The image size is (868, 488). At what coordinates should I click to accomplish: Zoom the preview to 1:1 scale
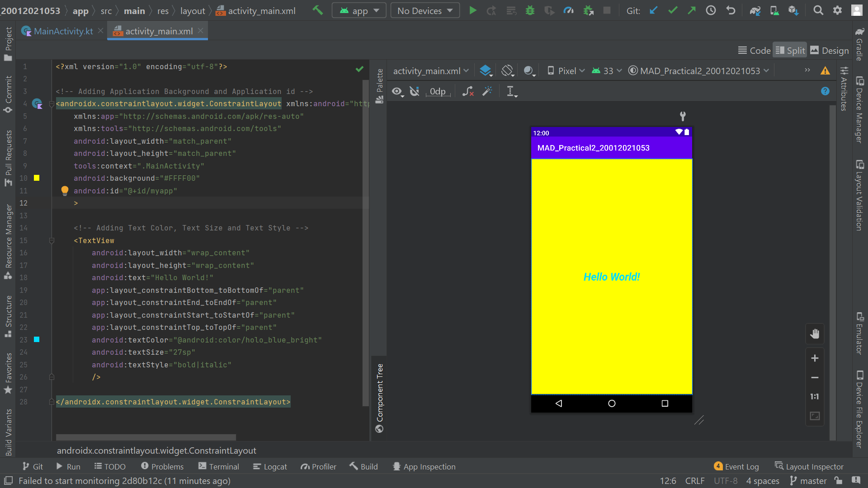pos(815,396)
